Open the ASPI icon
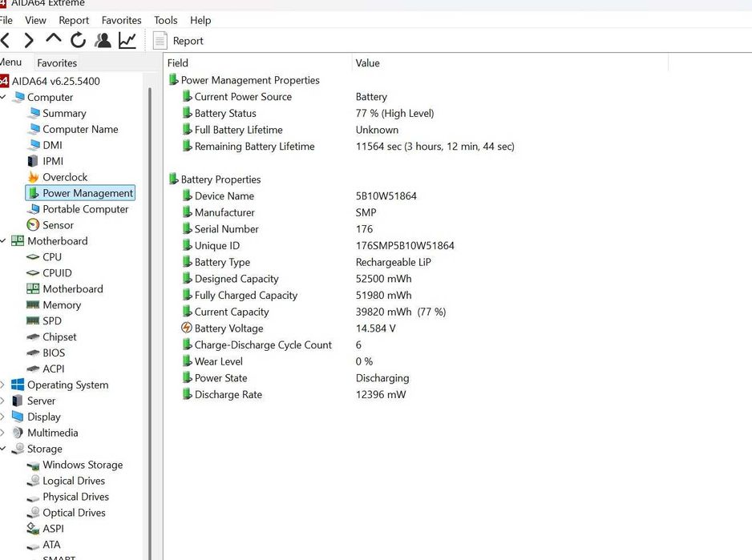 pos(33,529)
